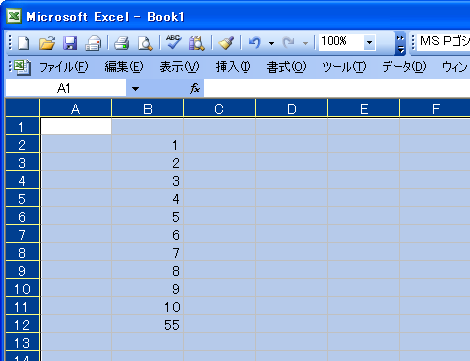Open the ファイル(F) menu
The height and width of the screenshot is (361, 470).
(64, 67)
